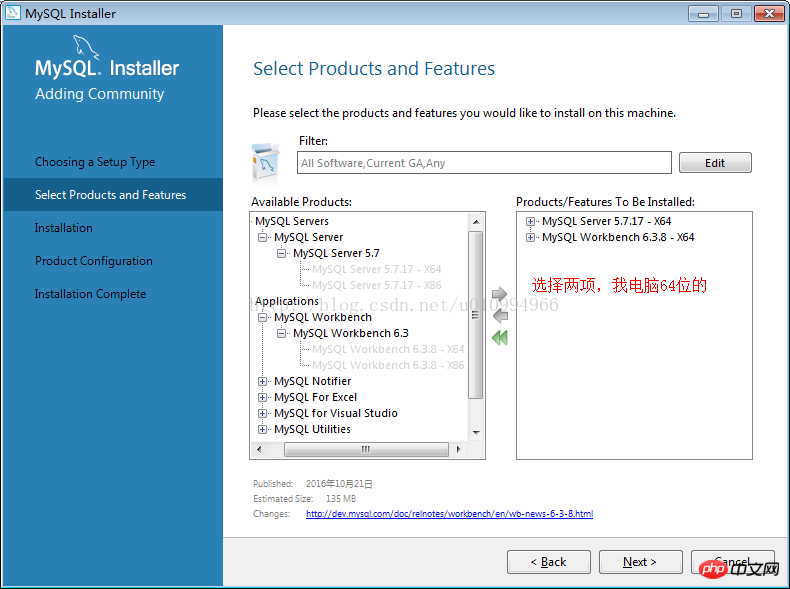The height and width of the screenshot is (589, 790).
Task: Collapse the MySQL Workbench tree node
Action: (262, 317)
